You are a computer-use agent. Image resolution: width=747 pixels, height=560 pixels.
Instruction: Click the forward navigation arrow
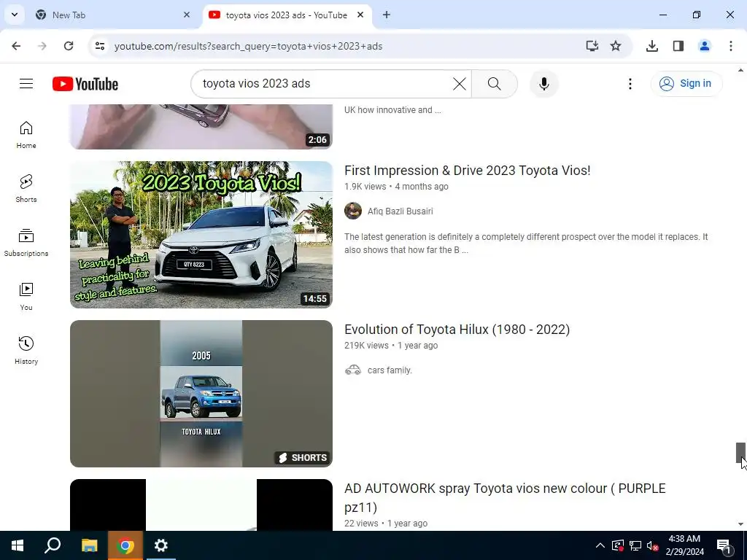click(42, 46)
